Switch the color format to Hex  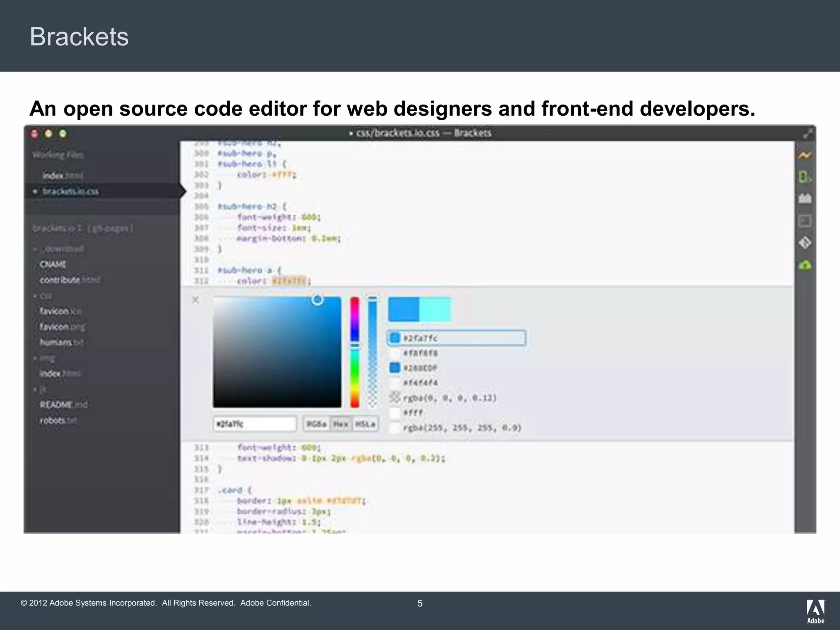pyautogui.click(x=340, y=424)
